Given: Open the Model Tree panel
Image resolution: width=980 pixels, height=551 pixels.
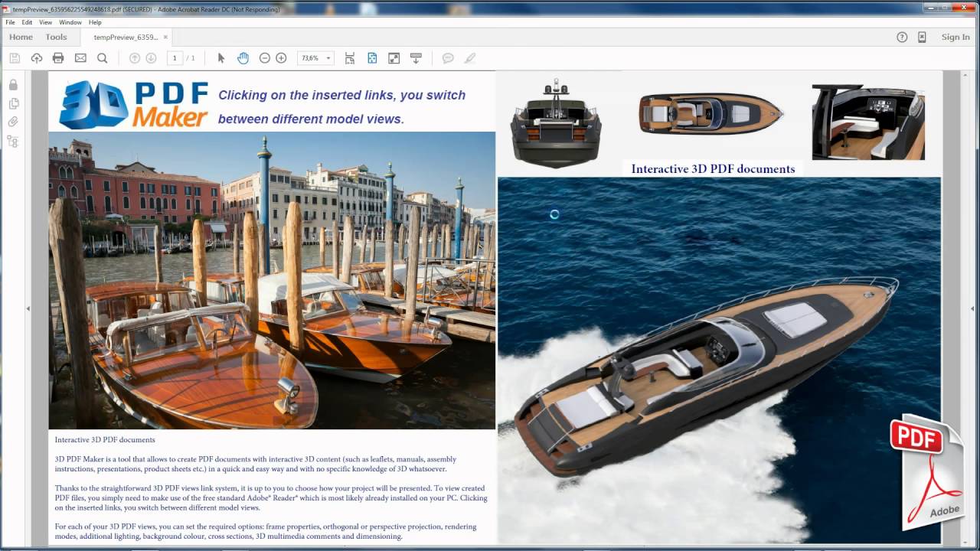Looking at the screenshot, I should click(x=13, y=142).
